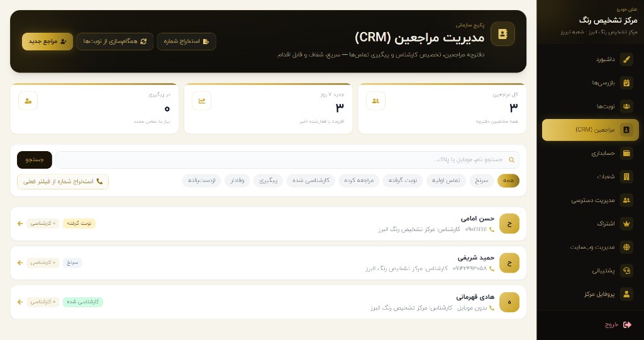Open شعبات from the sidebar menu
Image resolution: width=644 pixels, height=340 pixels.
coord(590,176)
